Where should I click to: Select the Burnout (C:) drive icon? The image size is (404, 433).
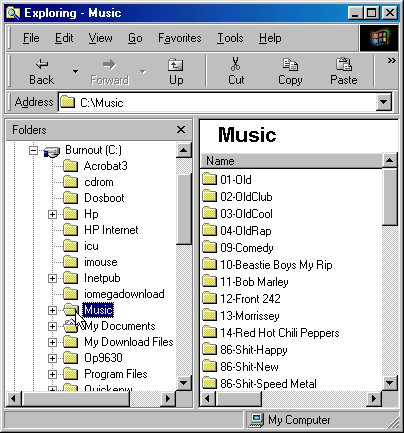(52, 151)
